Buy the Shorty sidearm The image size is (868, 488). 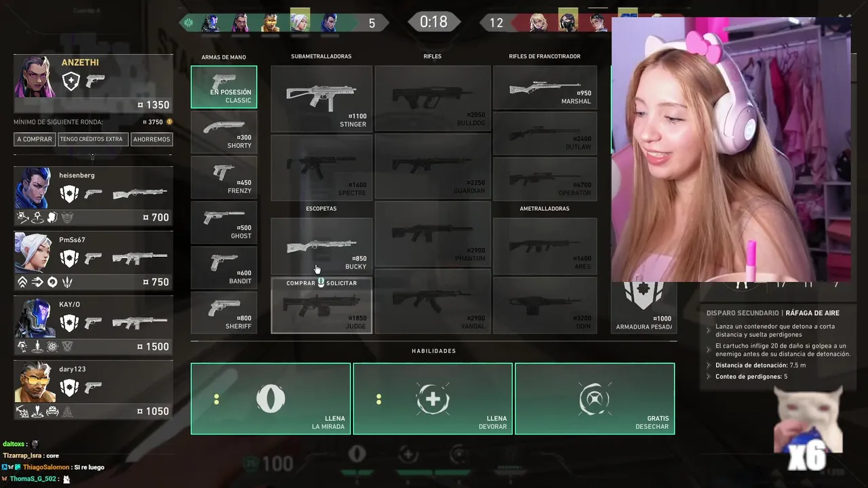pyautogui.click(x=224, y=132)
